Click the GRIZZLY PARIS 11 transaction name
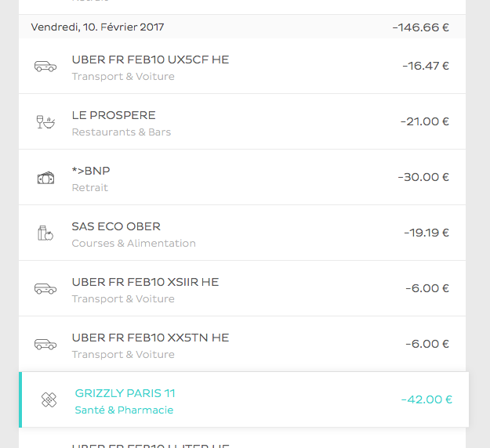The width and height of the screenshot is (490, 448). 125,393
